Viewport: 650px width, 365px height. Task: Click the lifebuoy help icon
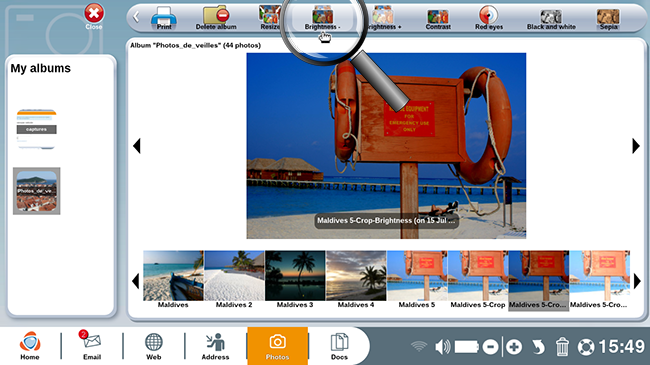pos(586,347)
